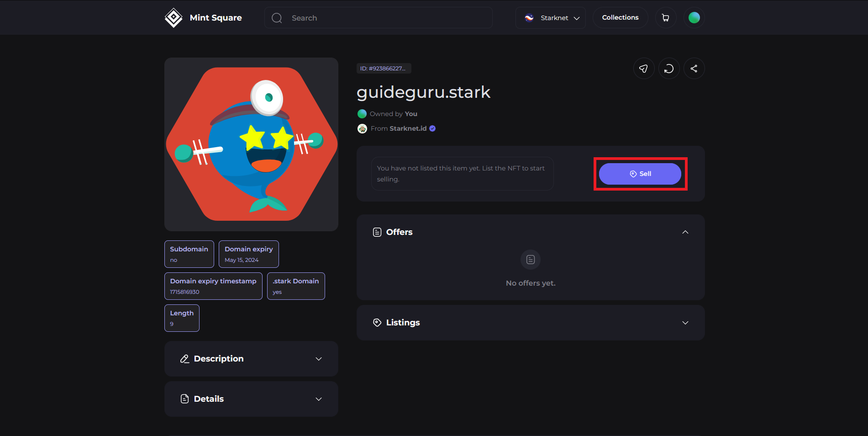Viewport: 868px width, 436px height.
Task: Click the Starknet.id collection avatar
Action: 362,128
